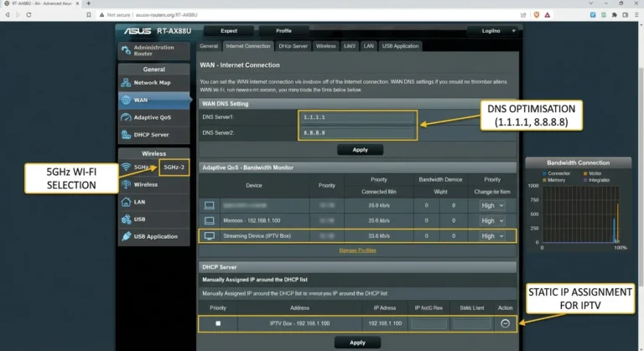Open the Manage Profiles link
This screenshot has width=644, height=351.
pyautogui.click(x=357, y=250)
